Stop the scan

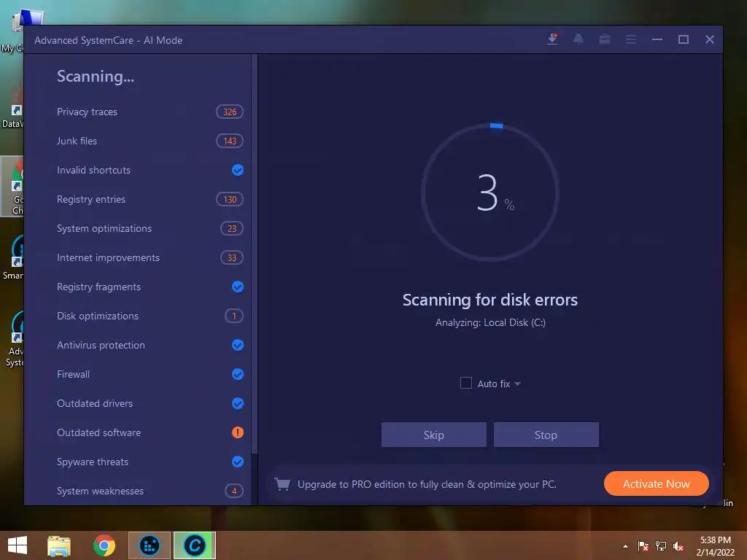pos(546,435)
